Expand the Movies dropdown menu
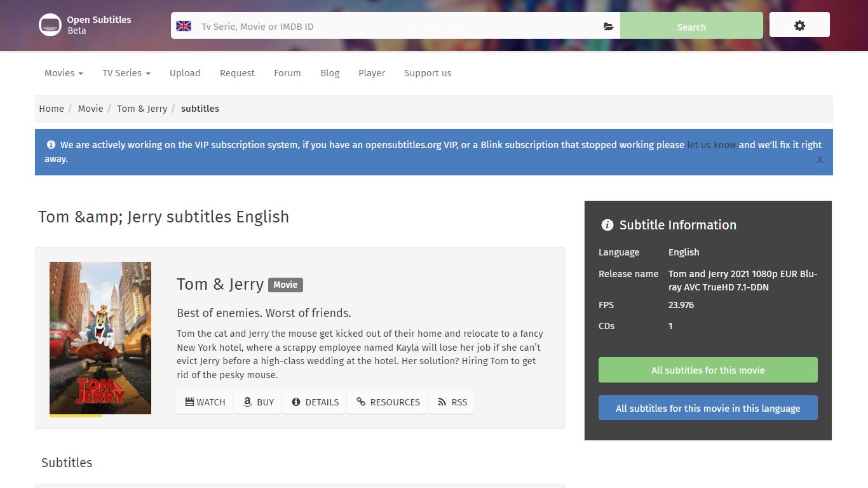The image size is (868, 488). click(x=64, y=73)
